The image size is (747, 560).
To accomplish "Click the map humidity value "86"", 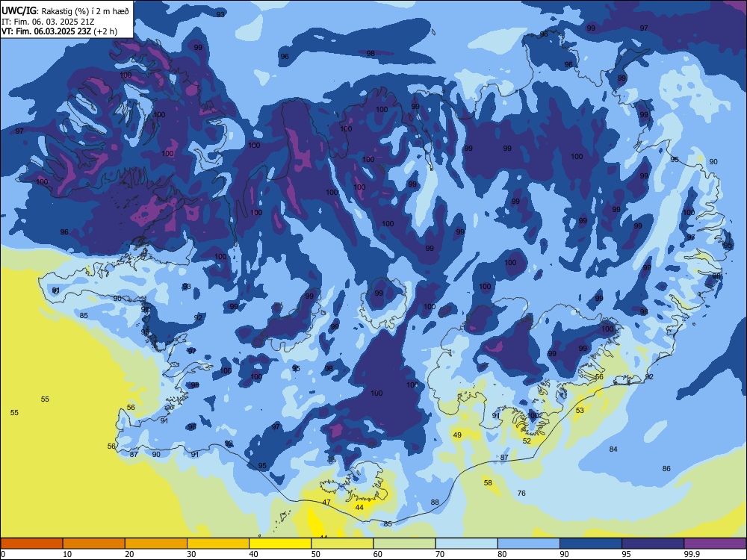I will (666, 469).
